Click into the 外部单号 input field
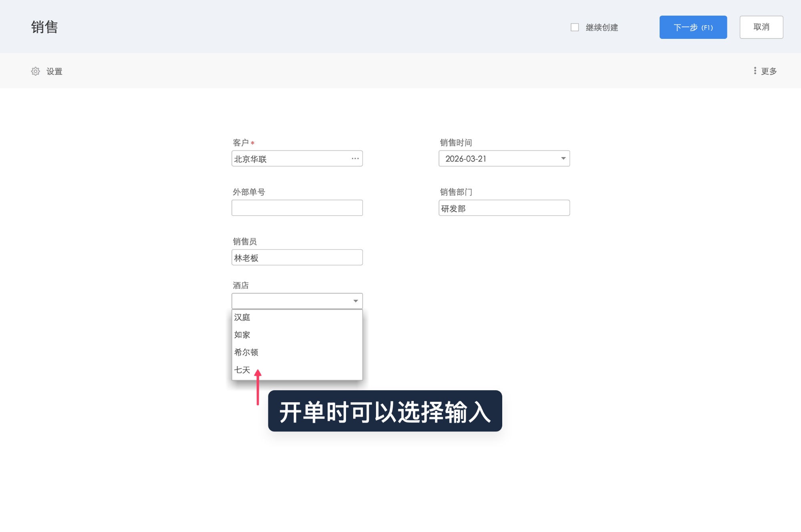The height and width of the screenshot is (532, 801). (296, 208)
